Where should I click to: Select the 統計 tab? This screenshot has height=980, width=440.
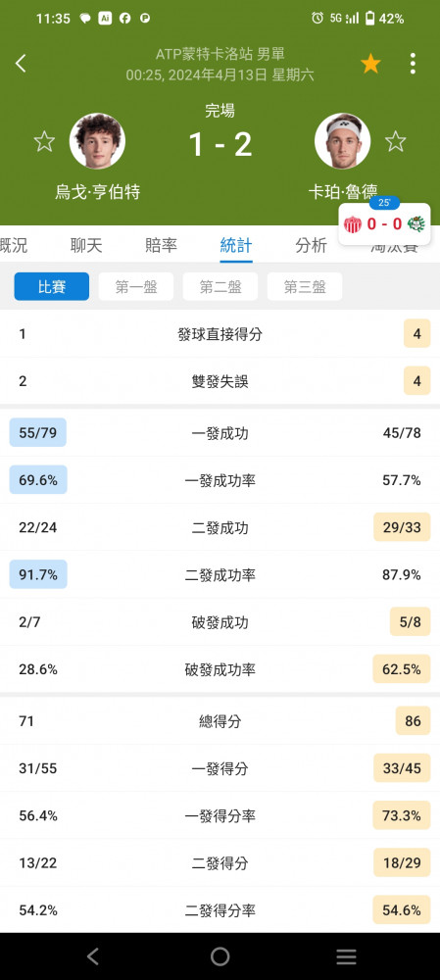236,246
